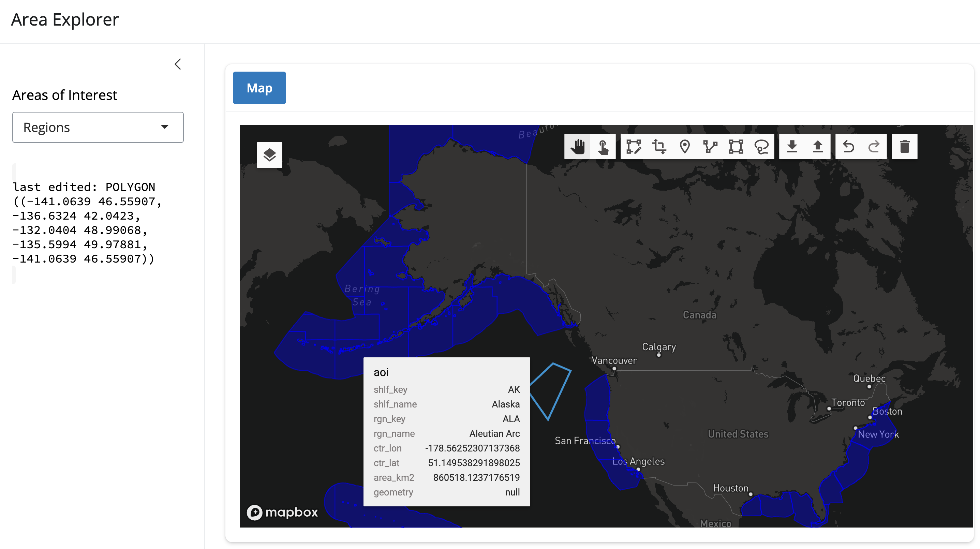
Task: Open the Mapbox logo link
Action: coord(282,512)
